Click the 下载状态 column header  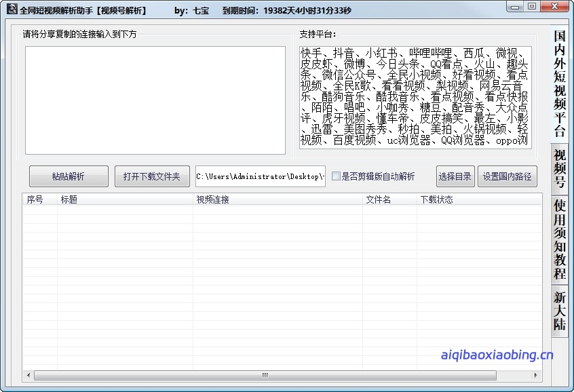coord(479,199)
